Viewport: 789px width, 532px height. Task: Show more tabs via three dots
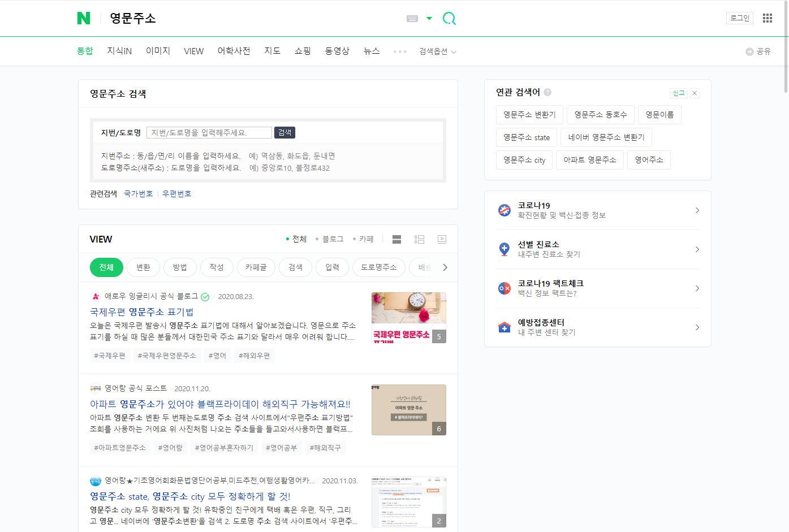coord(400,51)
